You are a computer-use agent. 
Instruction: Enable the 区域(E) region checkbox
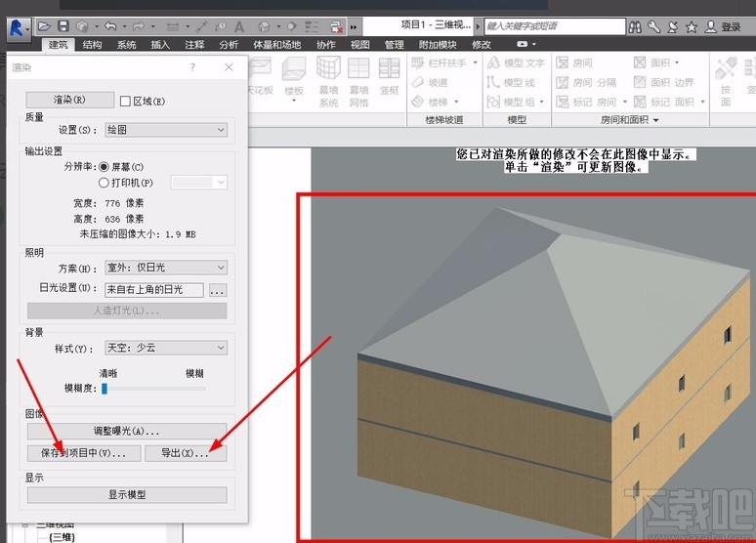[125, 101]
